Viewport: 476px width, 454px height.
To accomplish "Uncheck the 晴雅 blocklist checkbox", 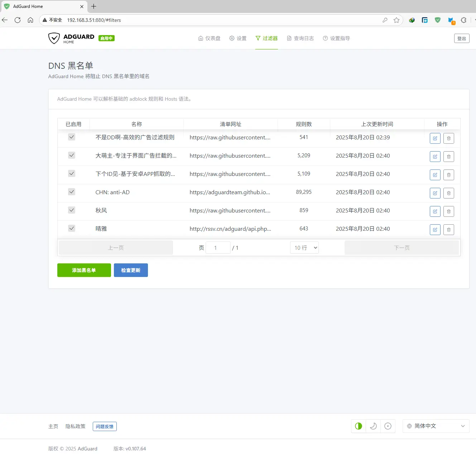I will tap(71, 228).
